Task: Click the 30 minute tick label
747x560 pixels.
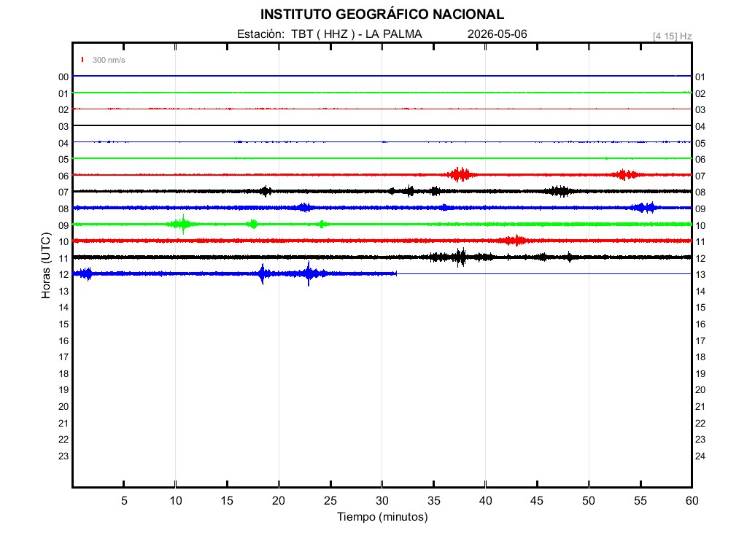Action: pos(382,500)
